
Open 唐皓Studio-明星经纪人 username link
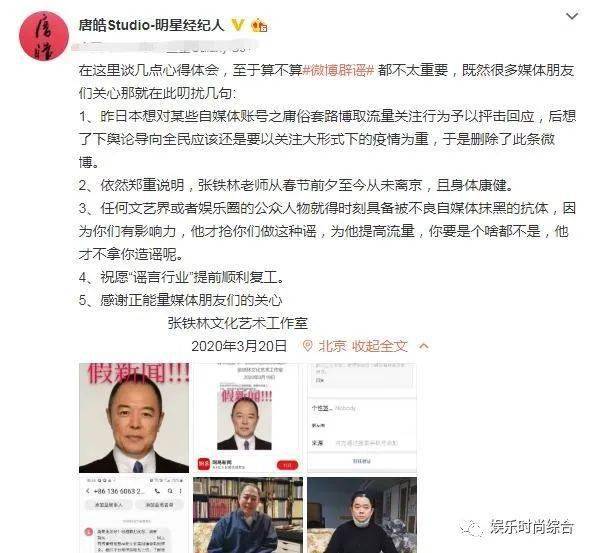tap(151, 25)
